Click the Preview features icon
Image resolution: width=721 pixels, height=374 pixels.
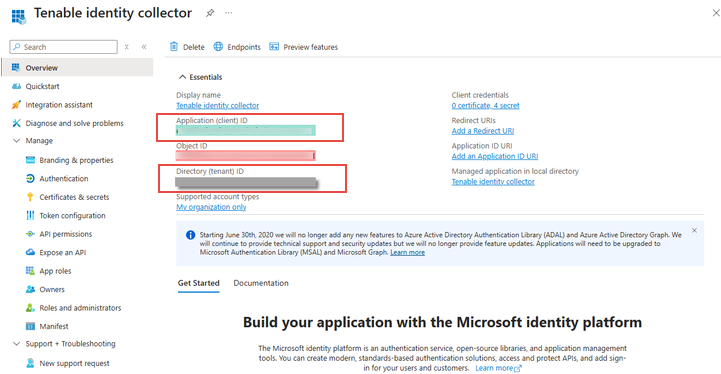(x=274, y=46)
